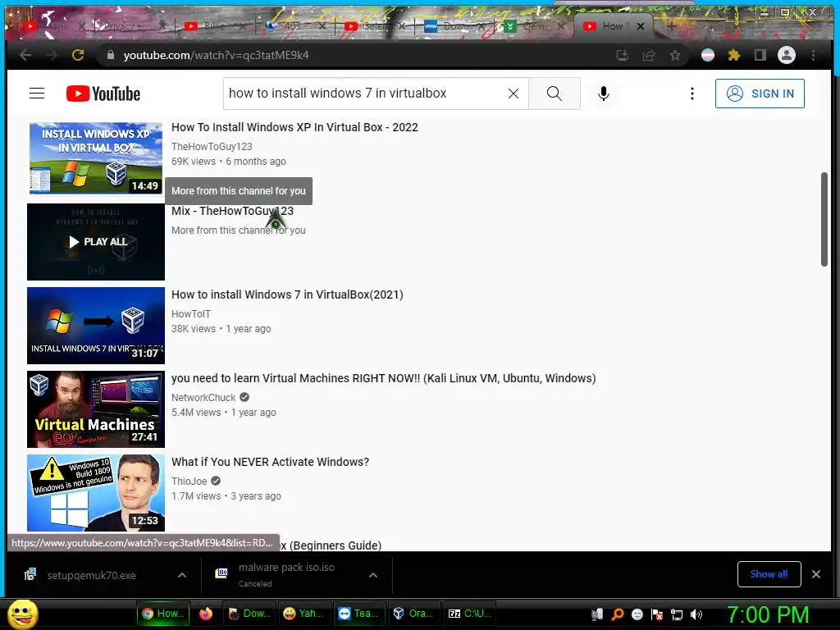Open Install Windows XP video thumbnail
The width and height of the screenshot is (840, 630).
96,157
